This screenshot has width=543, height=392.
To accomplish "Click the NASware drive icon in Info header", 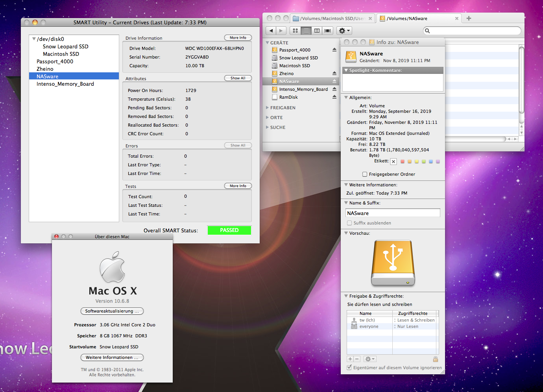I will point(351,57).
